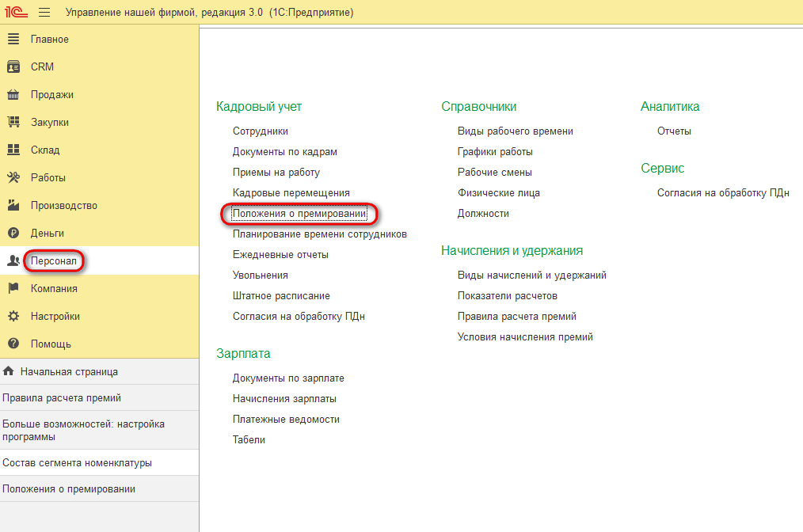803x532 pixels.
Task: Click the Персонал people icon
Action: [13, 260]
